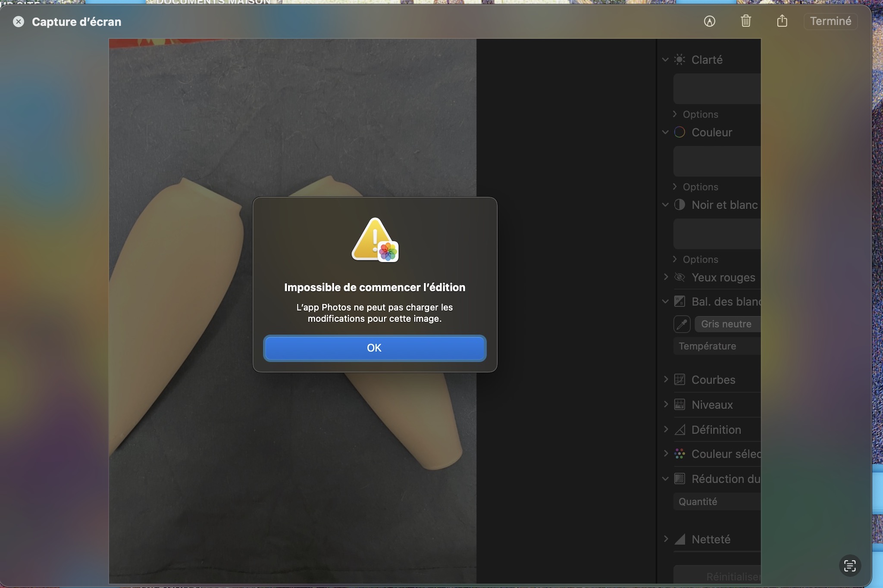883x588 pixels.
Task: Click the share icon in toolbar
Action: pos(782,21)
